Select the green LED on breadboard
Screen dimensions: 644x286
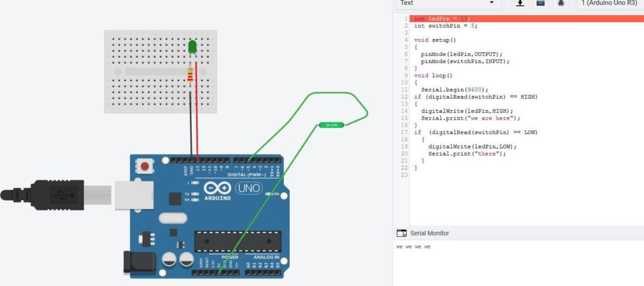192,47
